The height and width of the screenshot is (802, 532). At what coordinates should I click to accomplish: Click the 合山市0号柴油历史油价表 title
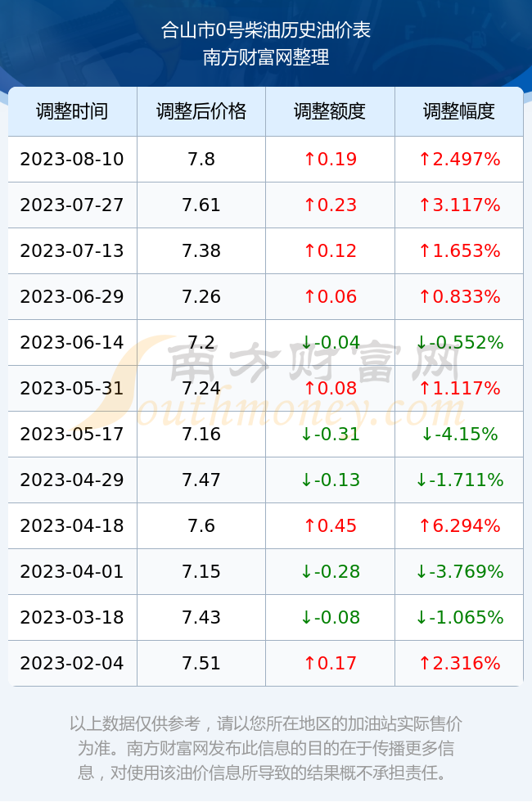[266, 30]
